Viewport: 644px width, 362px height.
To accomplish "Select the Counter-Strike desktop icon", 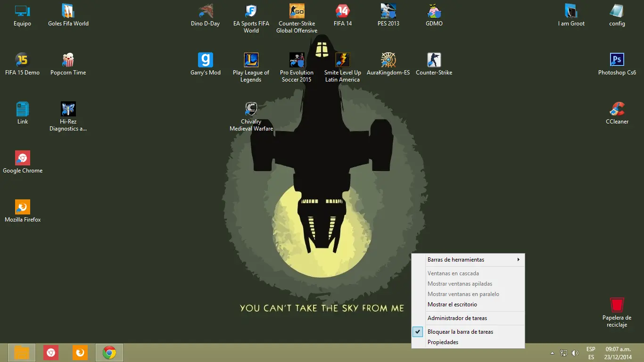I will [434, 65].
